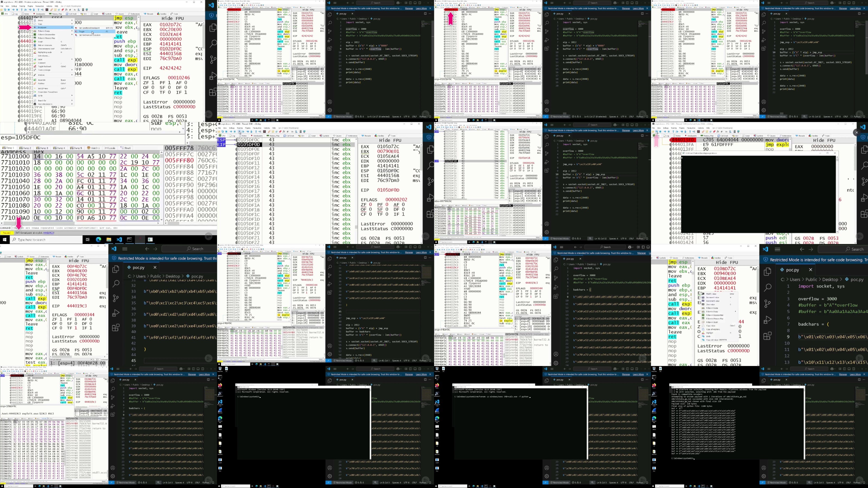Screen dimensions: 868x488
Task: Launch Microsoft Edge from the enlarged taskbar
Action: point(98,239)
